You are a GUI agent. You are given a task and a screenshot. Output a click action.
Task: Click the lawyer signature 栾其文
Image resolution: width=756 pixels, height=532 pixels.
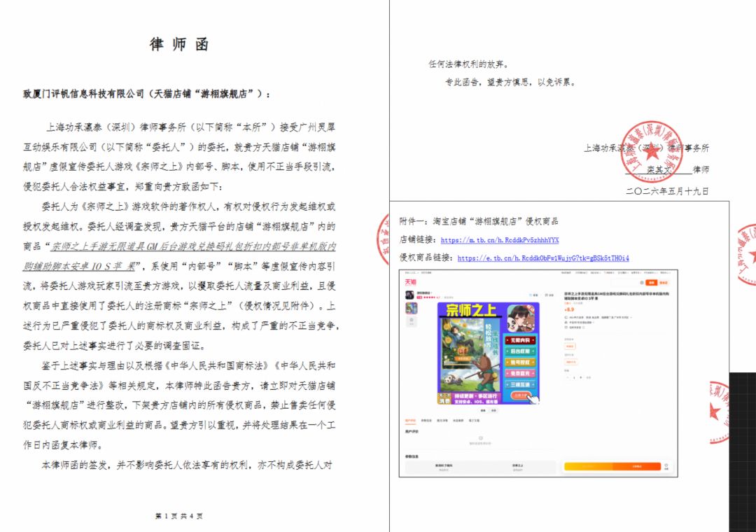[x=659, y=170]
